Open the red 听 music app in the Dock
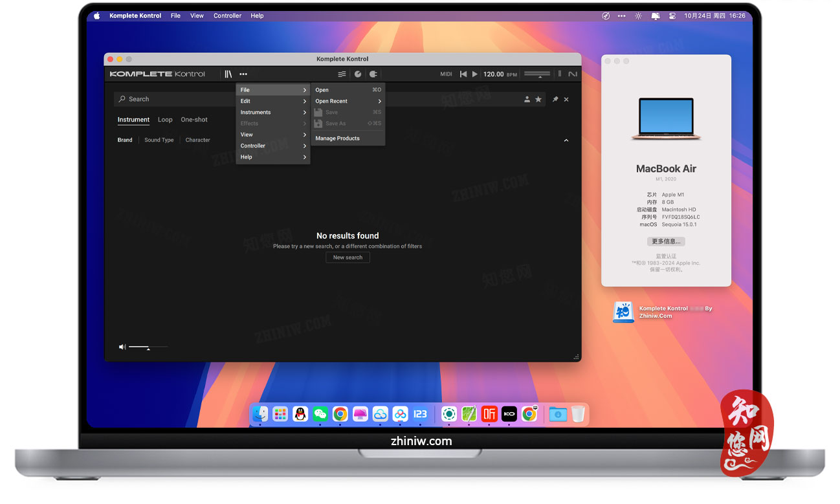 pyautogui.click(x=489, y=413)
